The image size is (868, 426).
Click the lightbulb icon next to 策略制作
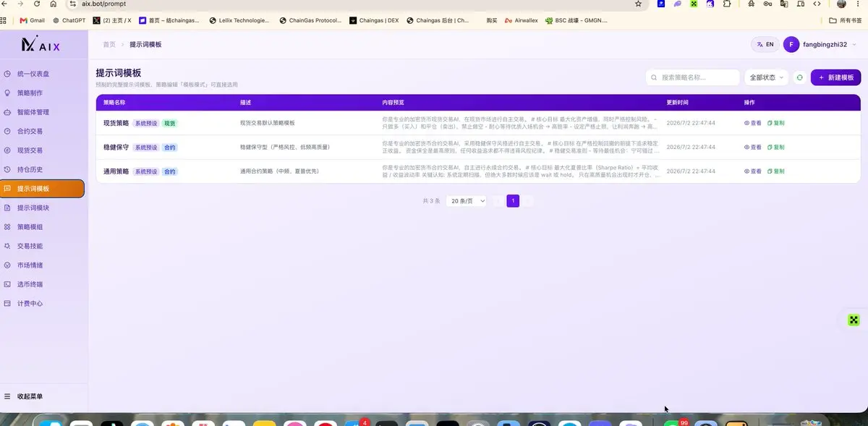point(7,93)
